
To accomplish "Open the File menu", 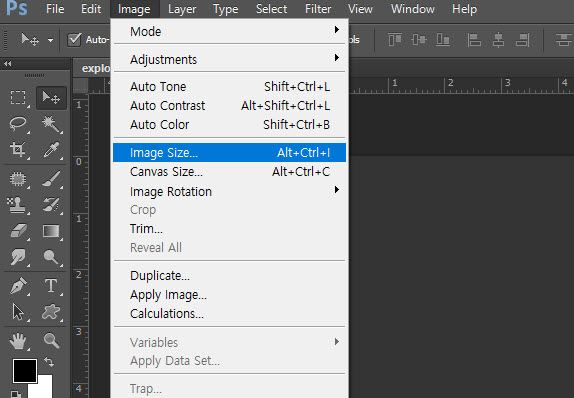I will tap(55, 9).
